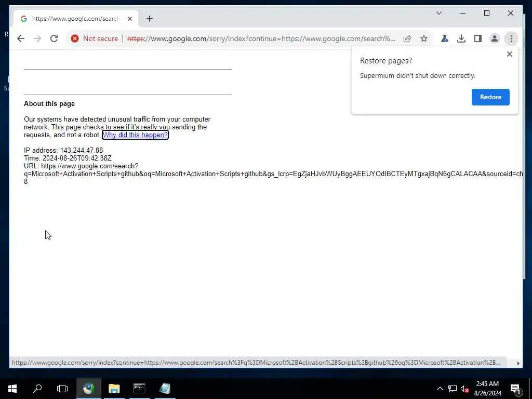532x399 pixels.
Task: Open the Why did this happen? link
Action: 135,135
